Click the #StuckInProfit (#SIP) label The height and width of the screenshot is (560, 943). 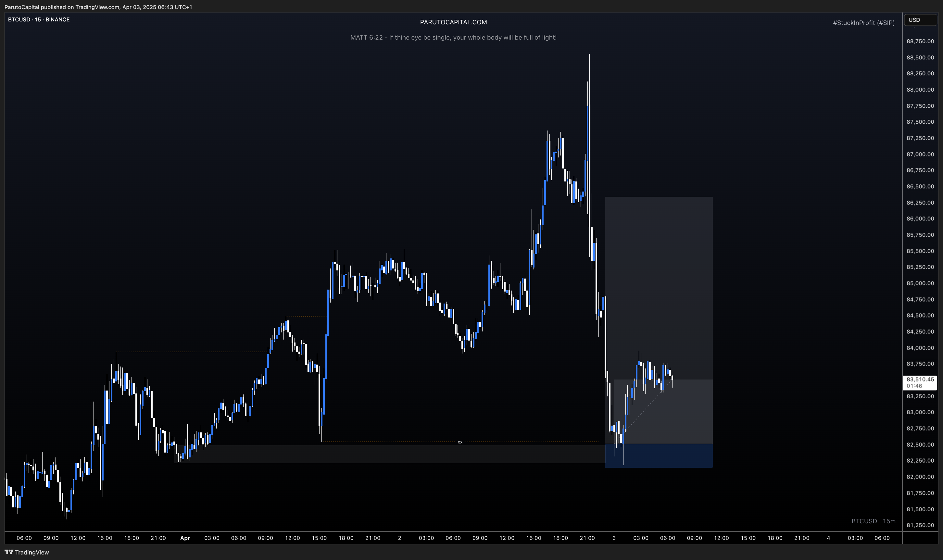(863, 23)
